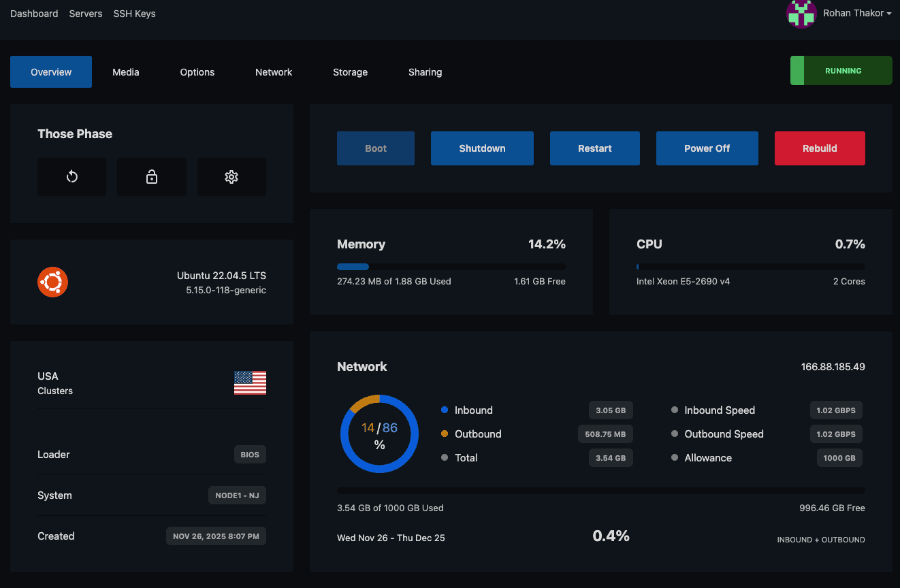Click the Shutdown button
The width and height of the screenshot is (900, 588).
(482, 148)
